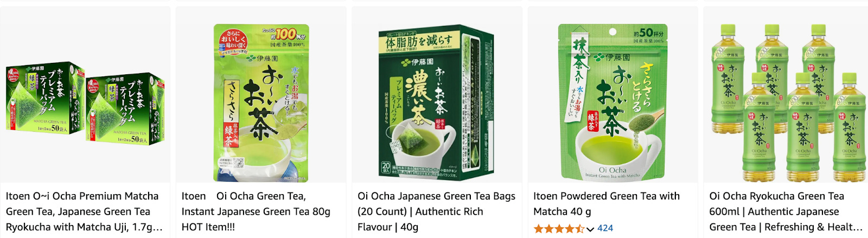Viewport: 868px width, 238px height.
Task: Open the Instant Green Tea 80g pouch image
Action: 261,103
